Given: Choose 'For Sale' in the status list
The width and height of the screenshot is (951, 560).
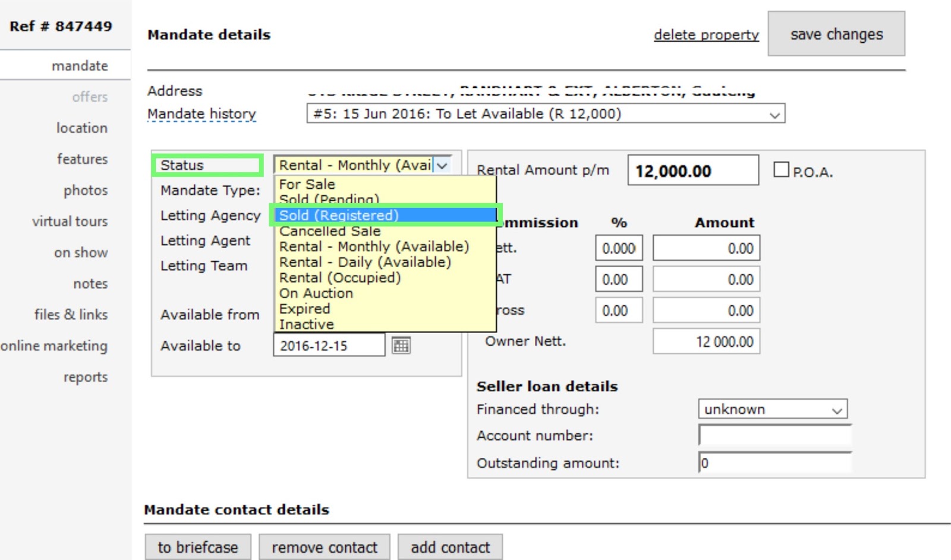Looking at the screenshot, I should click(x=306, y=184).
